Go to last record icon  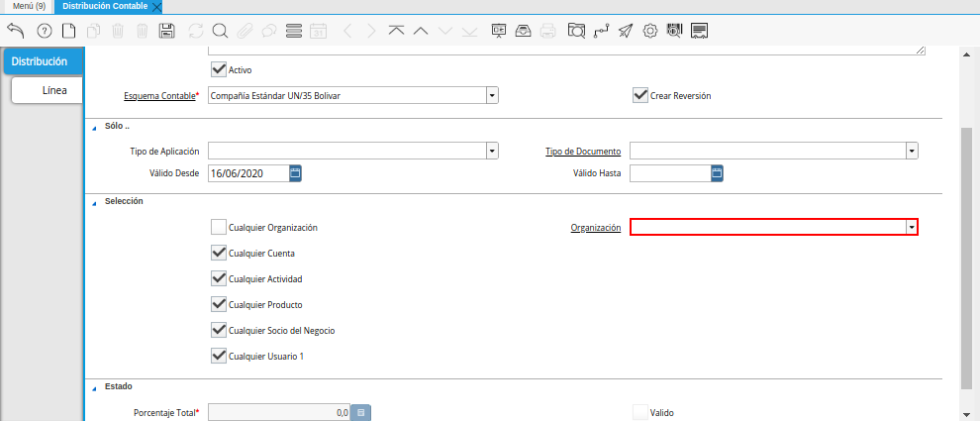tap(470, 31)
